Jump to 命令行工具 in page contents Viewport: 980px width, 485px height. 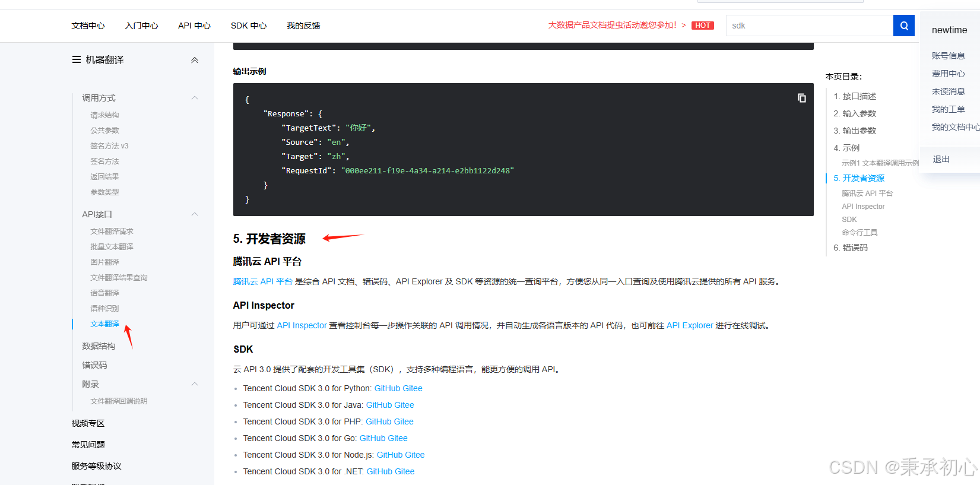click(860, 233)
